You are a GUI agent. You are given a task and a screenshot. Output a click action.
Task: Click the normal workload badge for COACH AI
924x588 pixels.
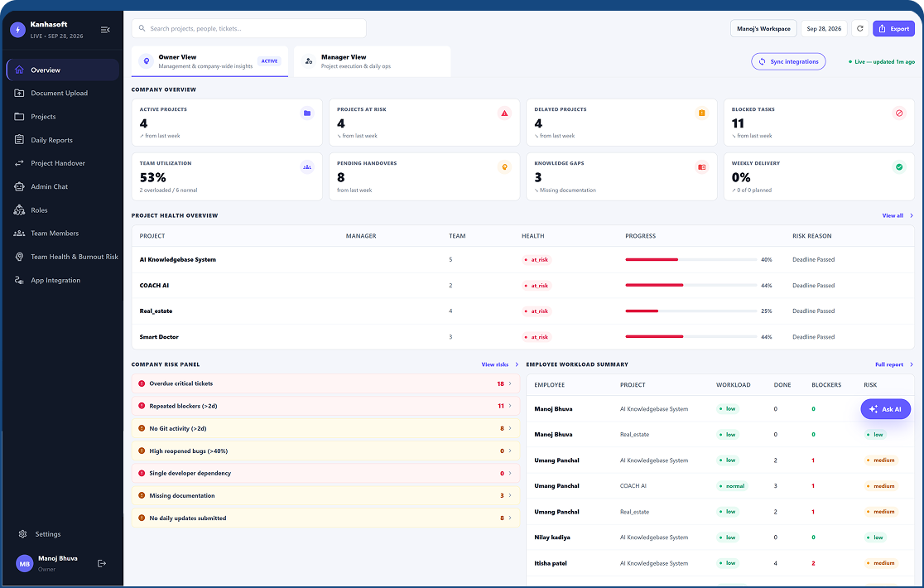(732, 486)
